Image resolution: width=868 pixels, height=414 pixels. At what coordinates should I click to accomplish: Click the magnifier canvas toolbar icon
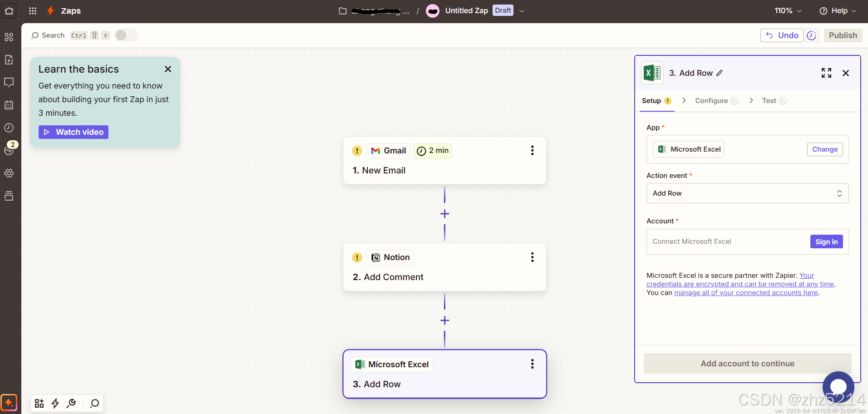94,403
